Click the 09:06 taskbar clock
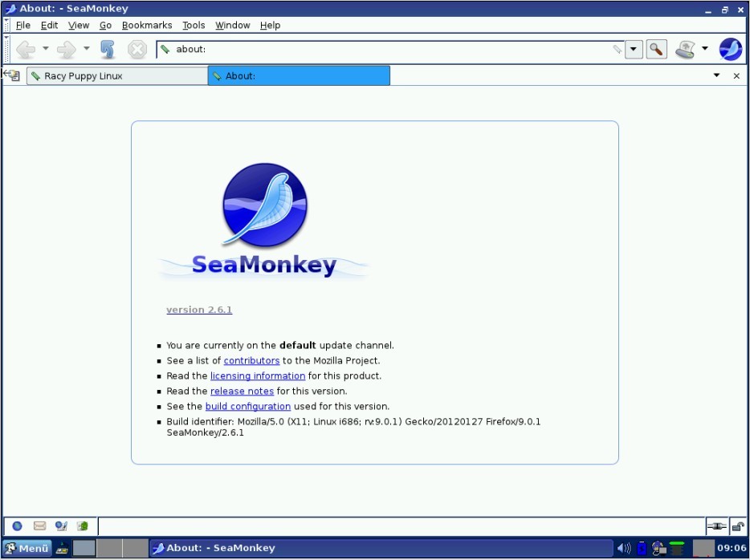The height and width of the screenshot is (560, 750). (x=732, y=548)
